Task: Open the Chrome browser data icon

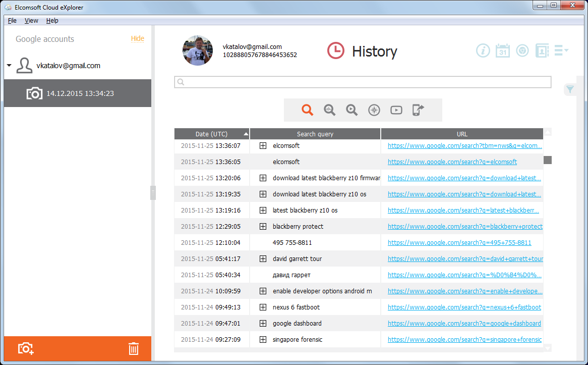Action: (522, 50)
